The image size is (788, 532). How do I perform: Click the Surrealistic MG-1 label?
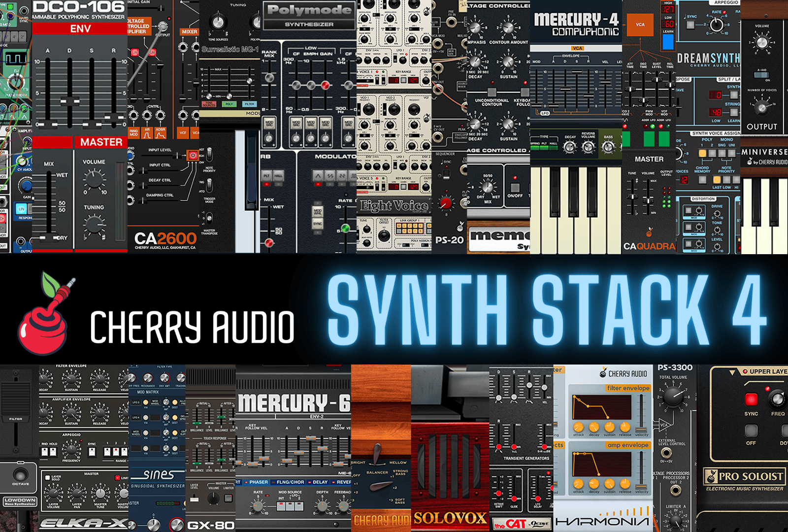point(230,49)
